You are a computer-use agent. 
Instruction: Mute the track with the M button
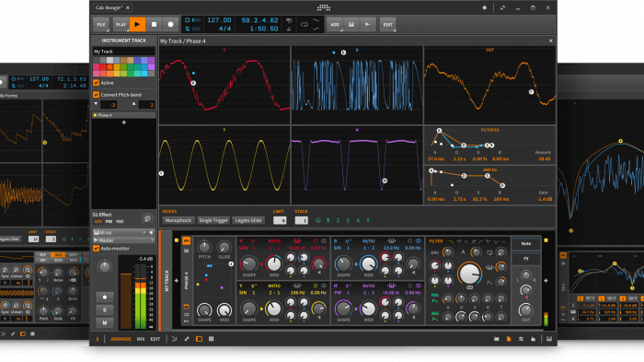104,323
